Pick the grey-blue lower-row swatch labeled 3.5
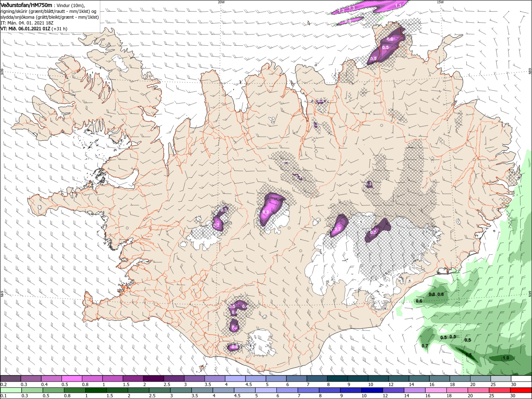532x399 pixels. click(x=202, y=390)
